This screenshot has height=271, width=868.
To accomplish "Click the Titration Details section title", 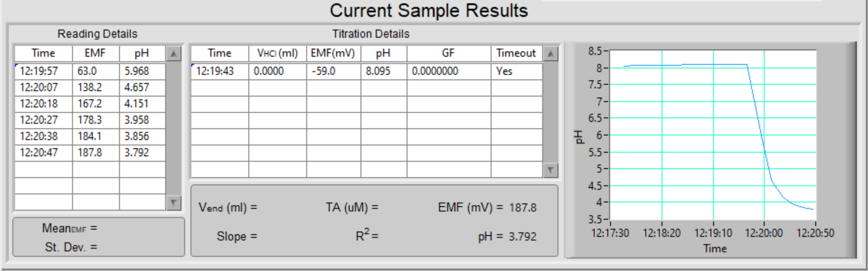I will [x=371, y=34].
